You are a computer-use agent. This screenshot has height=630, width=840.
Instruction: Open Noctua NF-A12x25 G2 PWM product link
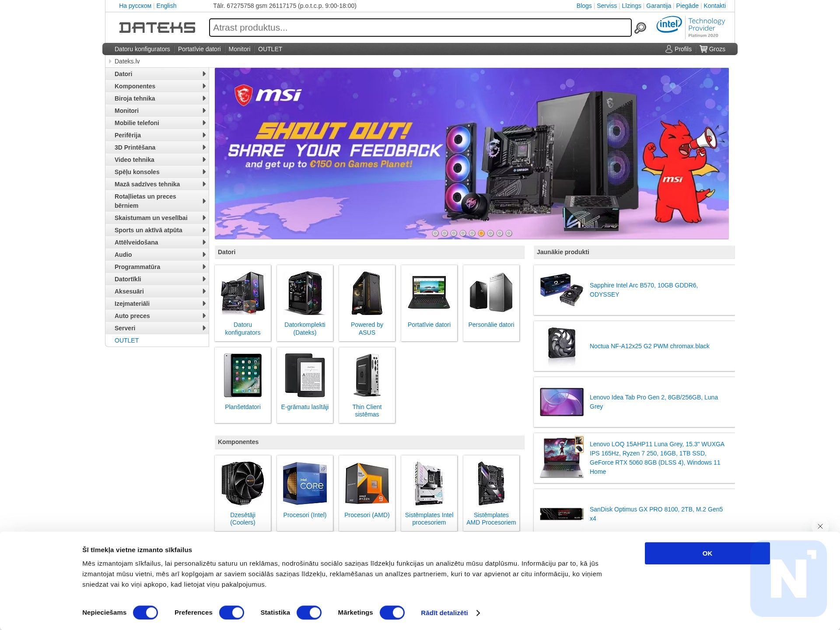point(649,346)
